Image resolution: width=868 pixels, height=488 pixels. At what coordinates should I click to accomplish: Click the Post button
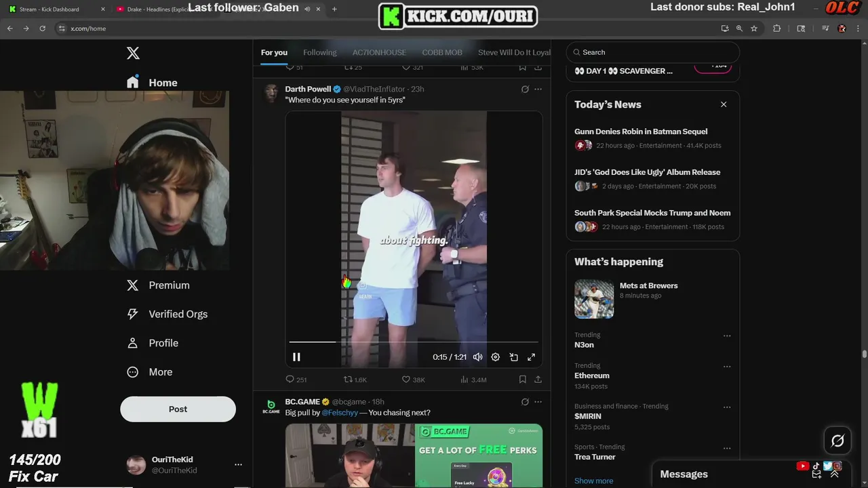click(178, 409)
